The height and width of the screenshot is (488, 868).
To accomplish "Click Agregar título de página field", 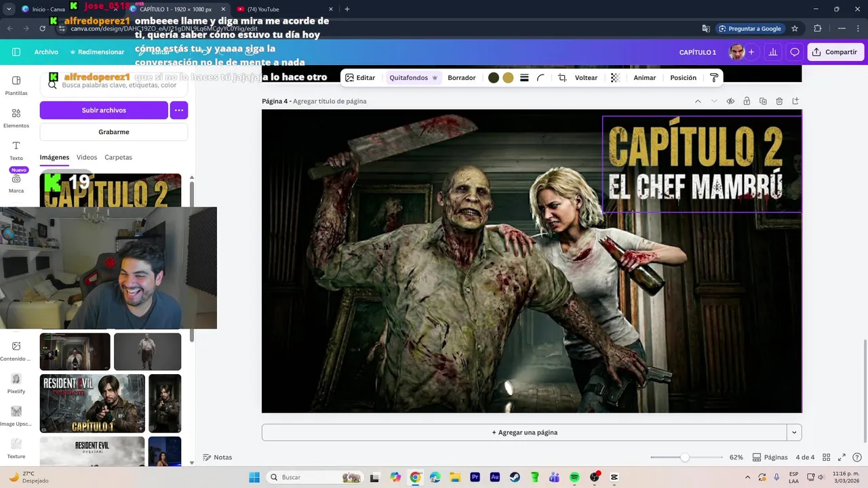I will pos(330,101).
